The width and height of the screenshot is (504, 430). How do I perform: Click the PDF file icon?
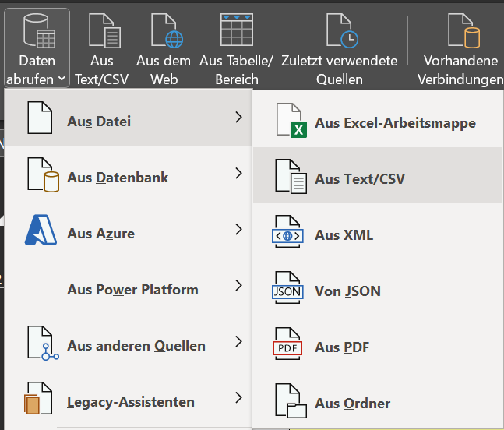click(287, 347)
